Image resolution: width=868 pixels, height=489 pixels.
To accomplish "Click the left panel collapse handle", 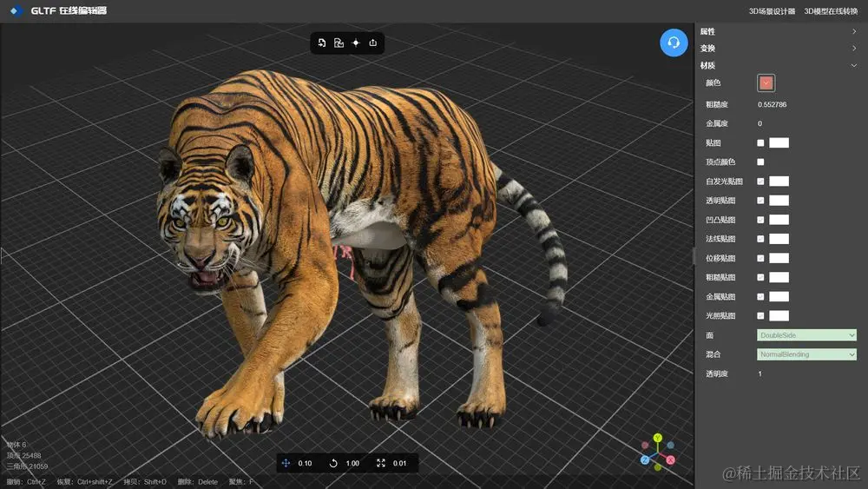I will tap(3, 256).
